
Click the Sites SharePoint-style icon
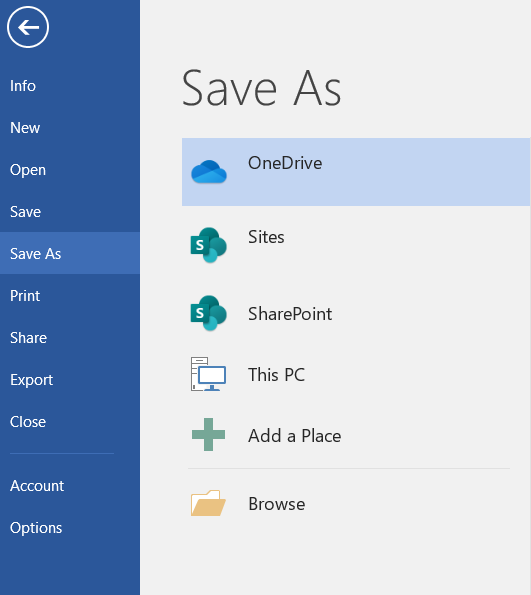208,245
